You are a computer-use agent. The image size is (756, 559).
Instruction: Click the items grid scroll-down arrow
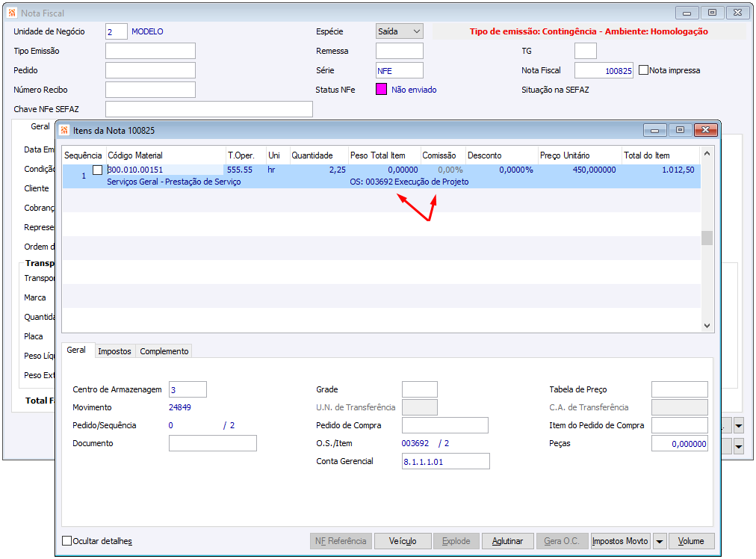[x=707, y=326]
